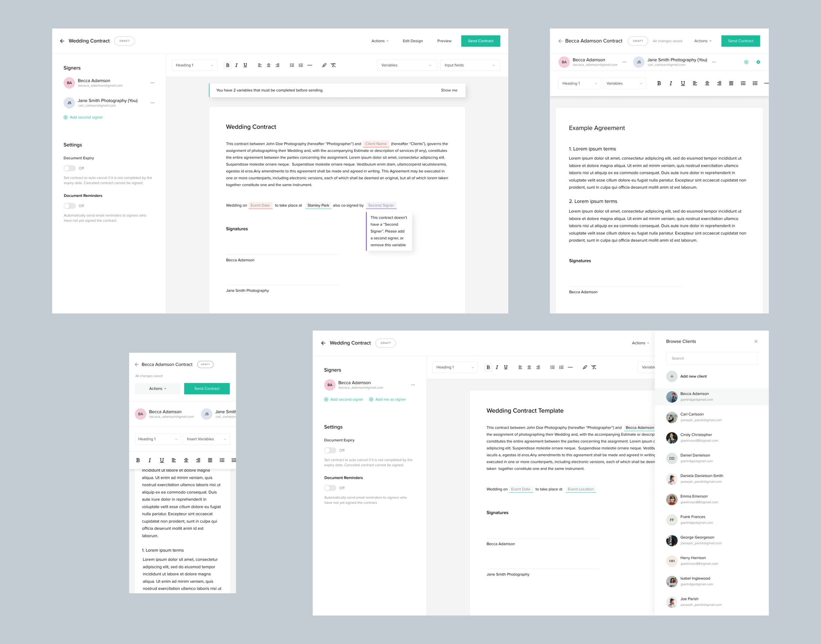Click the Bold formatting icon
821x644 pixels.
tap(228, 65)
